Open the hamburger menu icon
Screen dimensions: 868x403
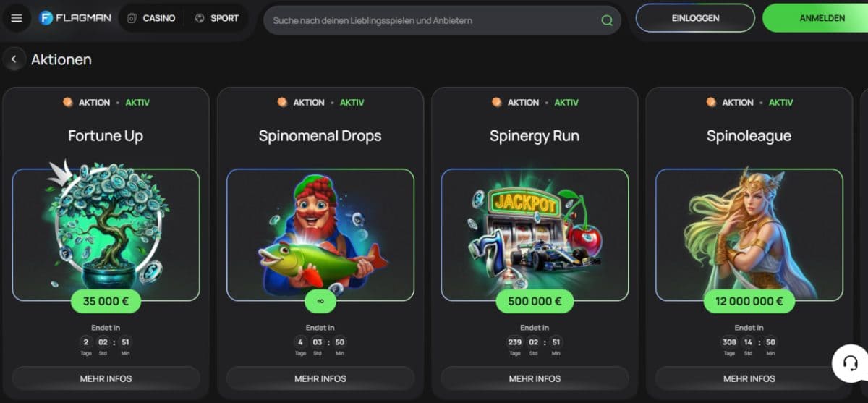coord(17,18)
